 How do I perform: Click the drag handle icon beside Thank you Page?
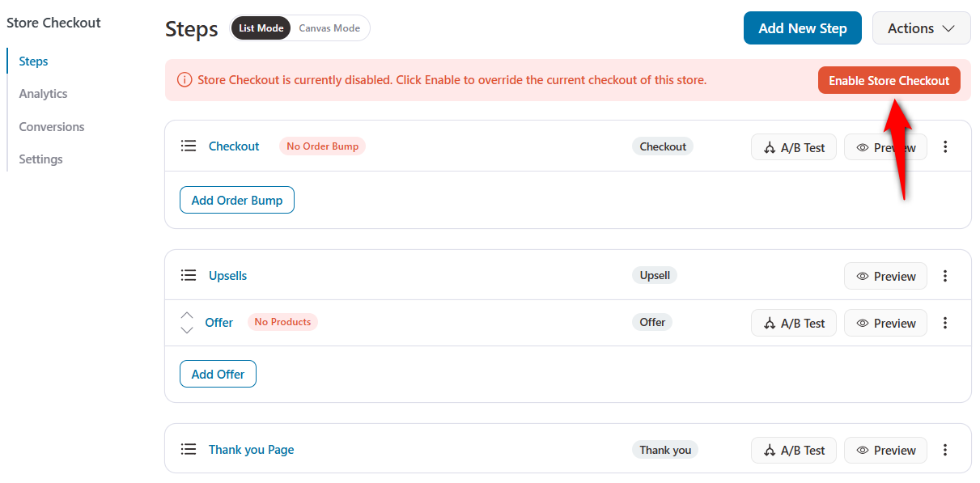pyautogui.click(x=189, y=450)
